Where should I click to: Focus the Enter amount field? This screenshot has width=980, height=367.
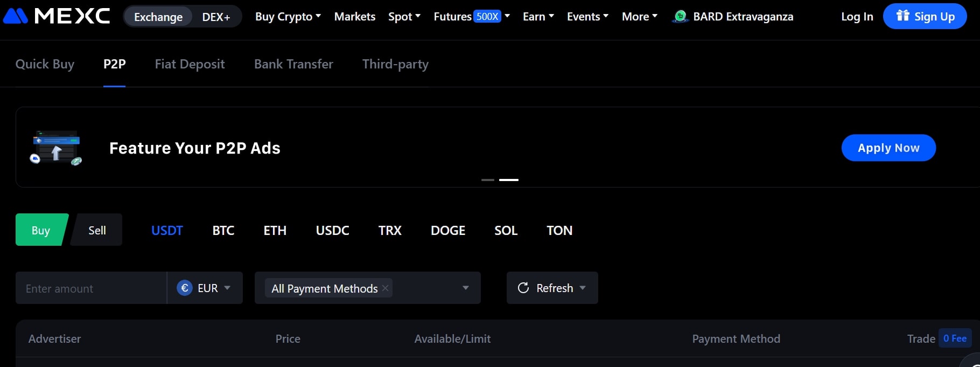click(91, 288)
